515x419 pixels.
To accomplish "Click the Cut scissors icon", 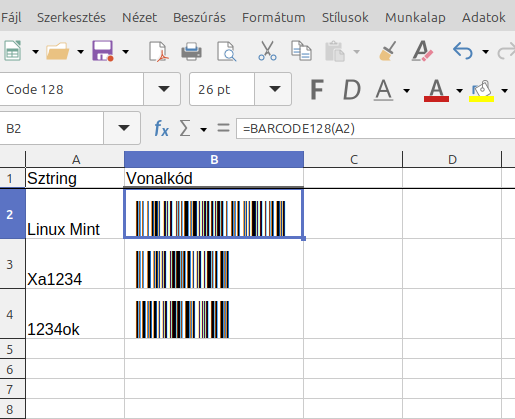I will (267, 51).
